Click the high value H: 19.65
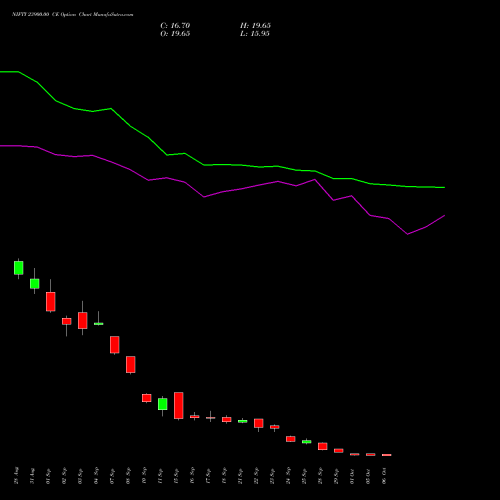 [x=255, y=26]
